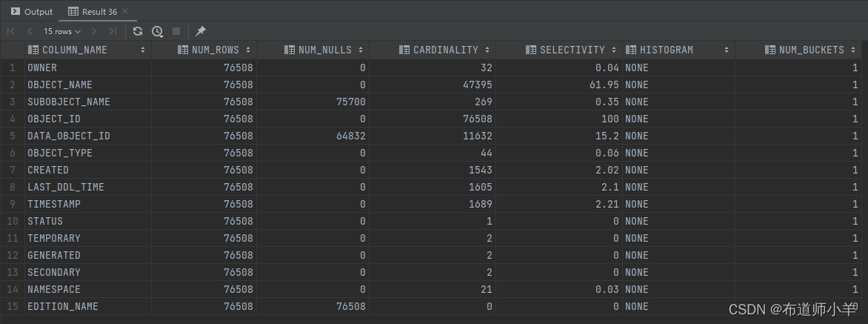Open the 15 rows page size dropdown

point(61,31)
